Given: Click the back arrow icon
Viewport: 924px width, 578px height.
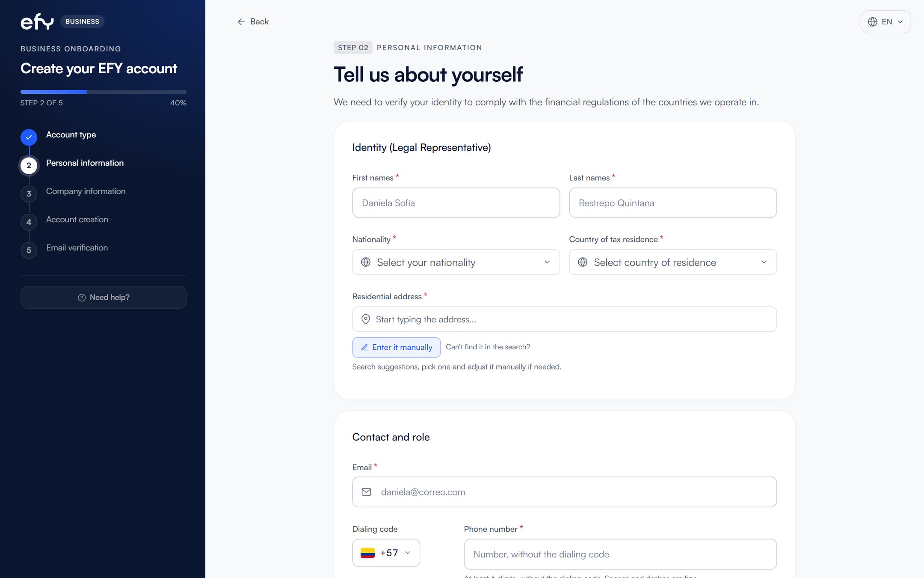Looking at the screenshot, I should [x=241, y=22].
